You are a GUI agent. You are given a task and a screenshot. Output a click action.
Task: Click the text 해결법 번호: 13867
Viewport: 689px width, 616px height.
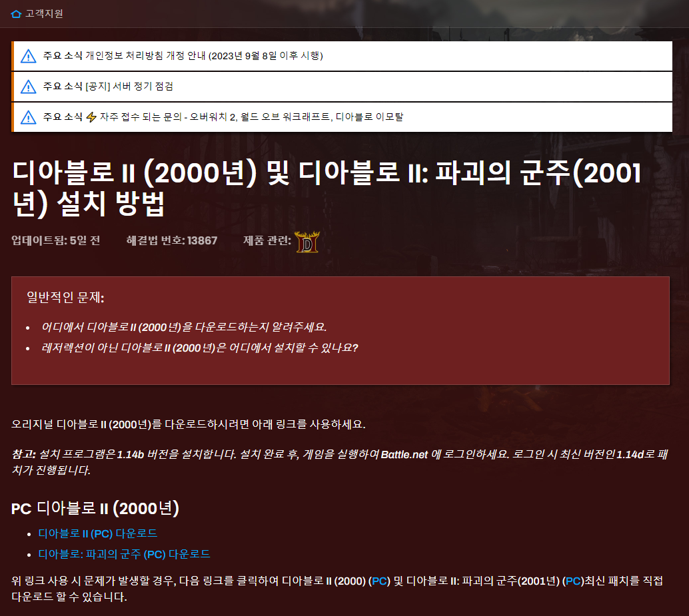point(172,240)
